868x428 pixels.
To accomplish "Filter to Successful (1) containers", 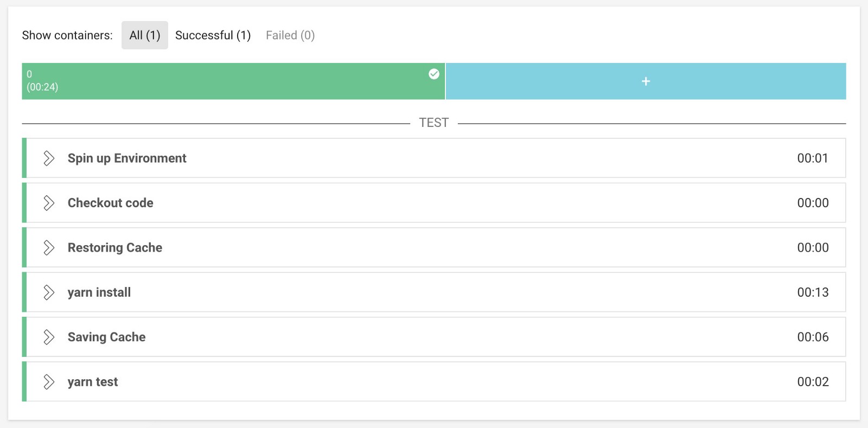I will (x=213, y=35).
